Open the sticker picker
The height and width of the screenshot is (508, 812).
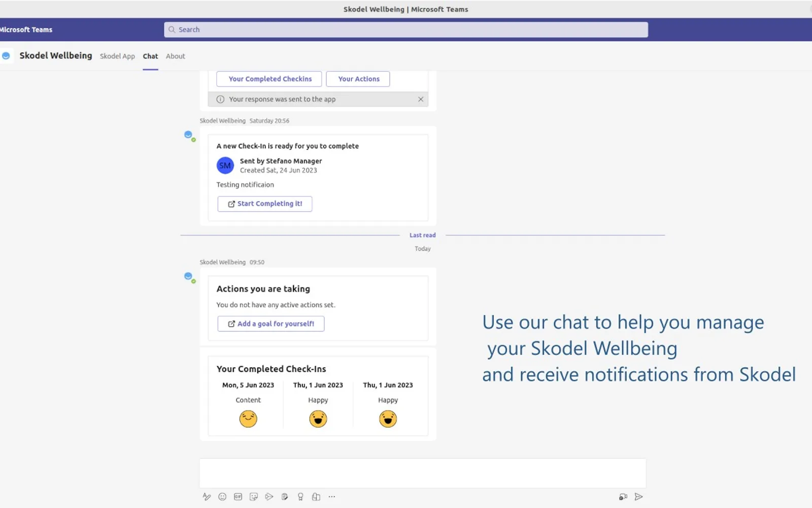coord(254,497)
